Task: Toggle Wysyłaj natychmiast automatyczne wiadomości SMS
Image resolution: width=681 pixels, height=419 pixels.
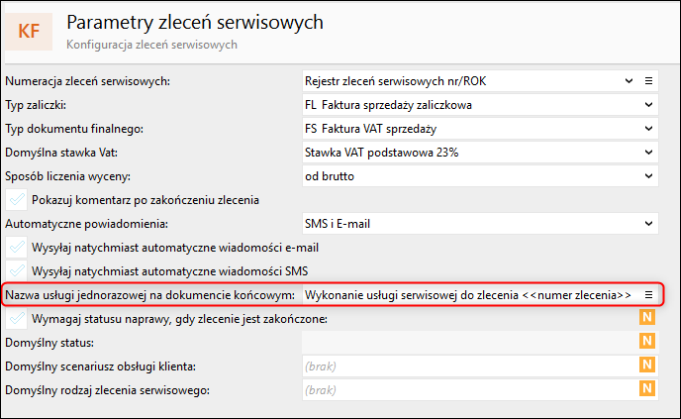Action: click(x=16, y=270)
